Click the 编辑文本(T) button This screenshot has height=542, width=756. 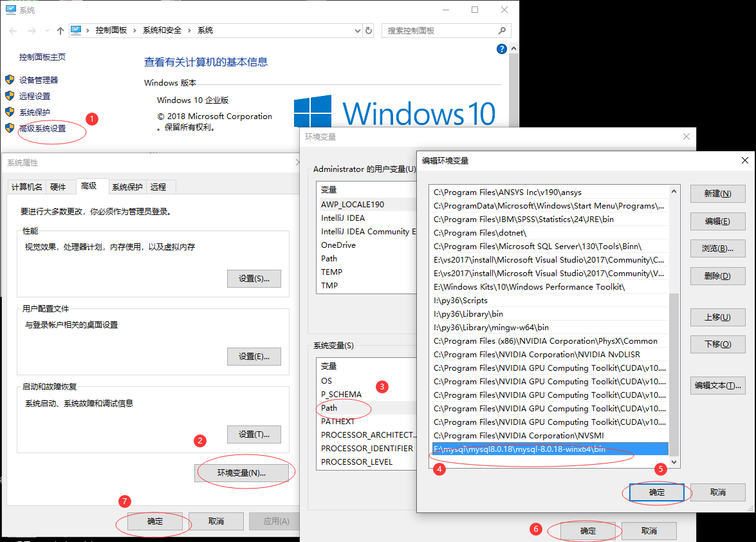pyautogui.click(x=717, y=384)
